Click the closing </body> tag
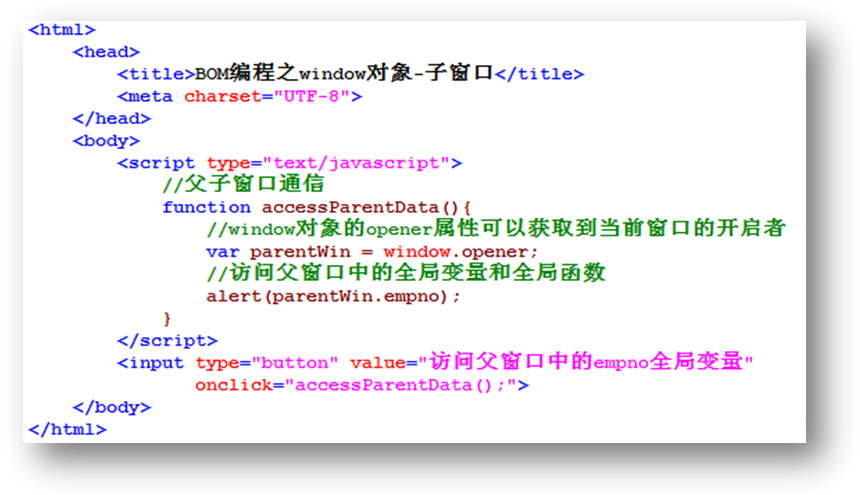Viewport: 860px width, 495px height. 112,407
